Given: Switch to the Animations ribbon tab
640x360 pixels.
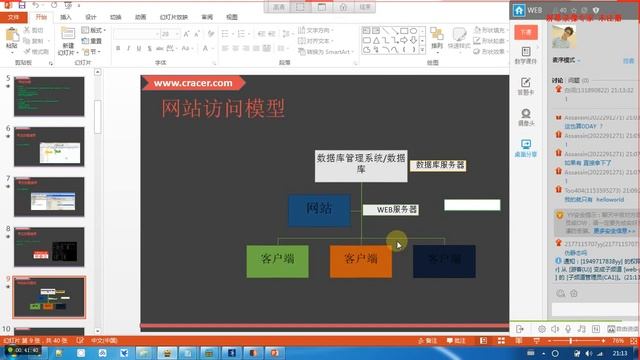Looking at the screenshot, I should (140, 17).
